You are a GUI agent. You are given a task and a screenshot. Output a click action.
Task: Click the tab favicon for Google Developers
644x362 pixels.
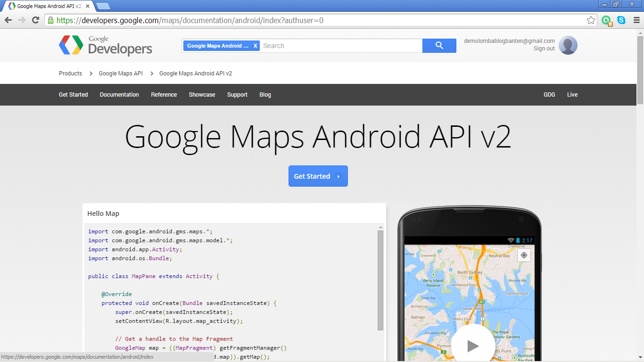(x=12, y=6)
